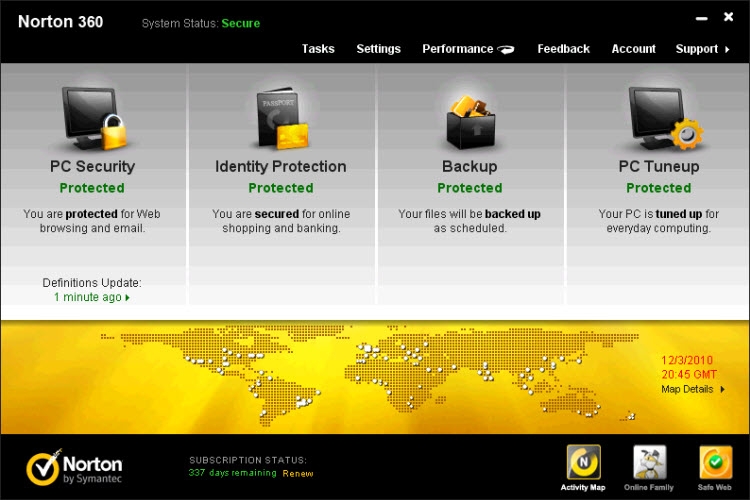Open the Activity Map icon
750x500 pixels.
point(584,463)
